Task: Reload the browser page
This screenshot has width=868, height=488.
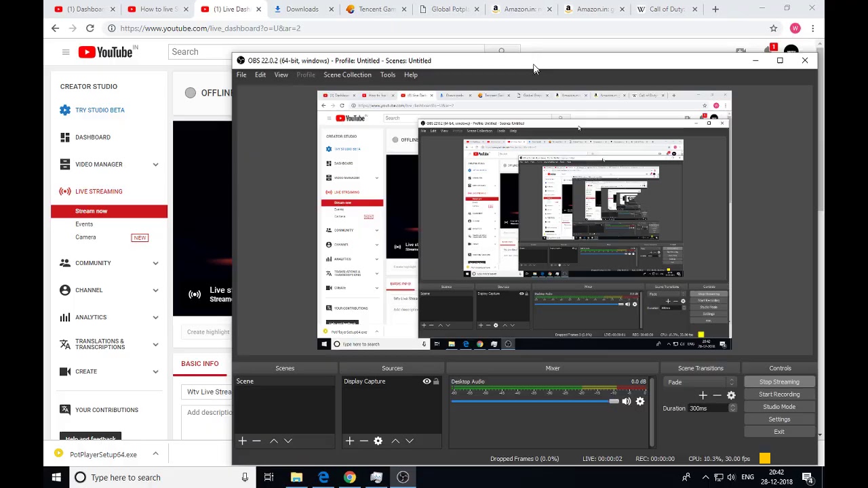Action: pos(90,28)
